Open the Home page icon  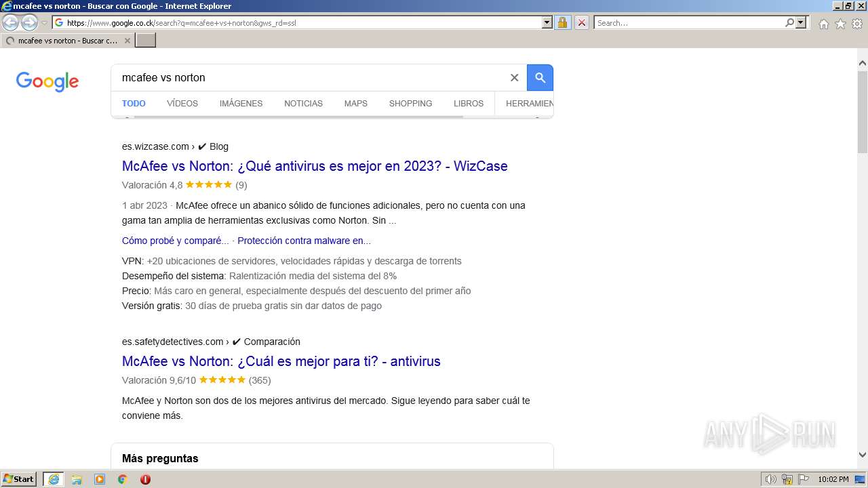[x=823, y=24]
